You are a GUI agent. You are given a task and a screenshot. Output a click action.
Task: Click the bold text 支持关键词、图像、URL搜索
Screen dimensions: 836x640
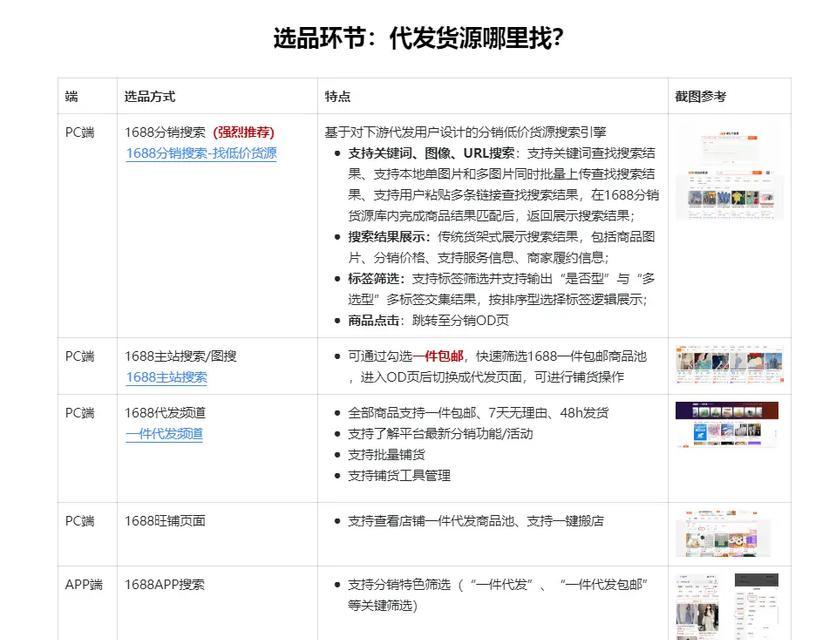[431, 153]
